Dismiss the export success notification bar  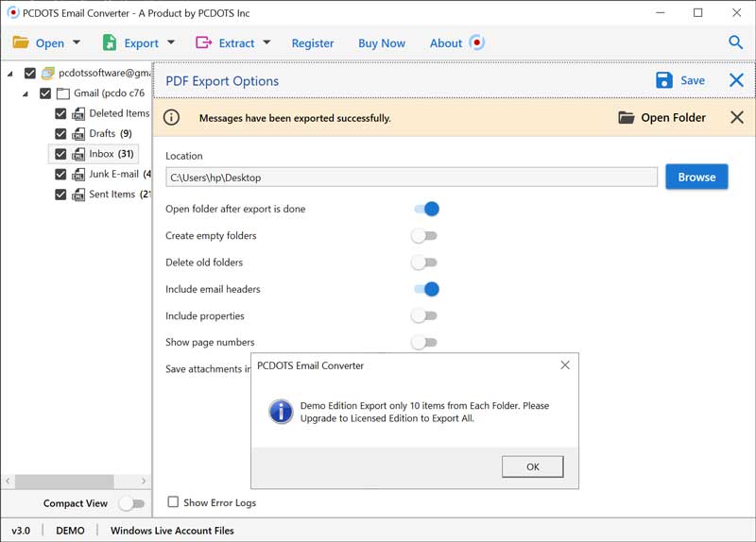point(737,117)
